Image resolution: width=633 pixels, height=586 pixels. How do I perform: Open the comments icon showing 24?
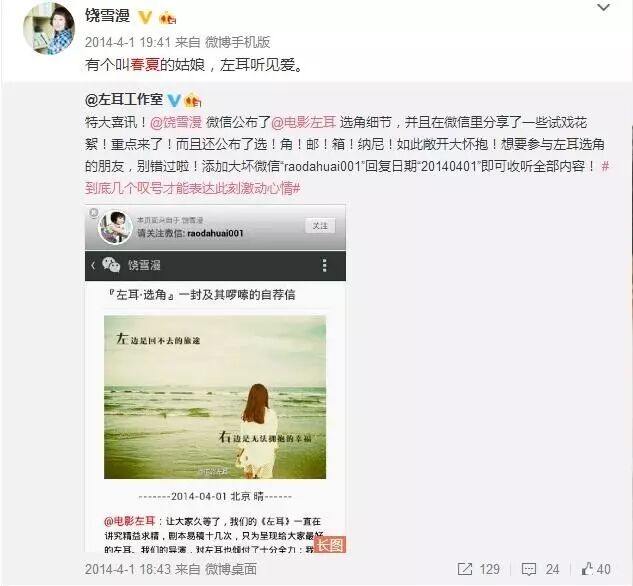(x=529, y=569)
